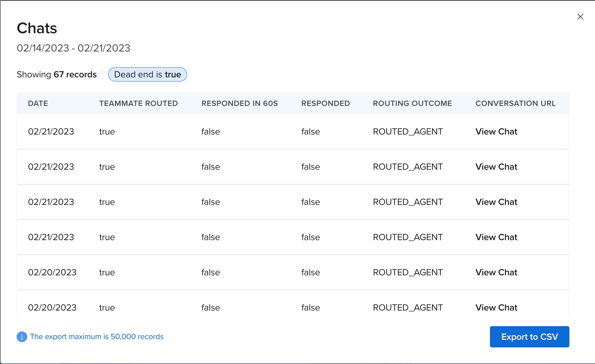595x364 pixels.
Task: Click ROUTED_AGENT in the third 02/21/2023 row
Action: pyautogui.click(x=408, y=202)
